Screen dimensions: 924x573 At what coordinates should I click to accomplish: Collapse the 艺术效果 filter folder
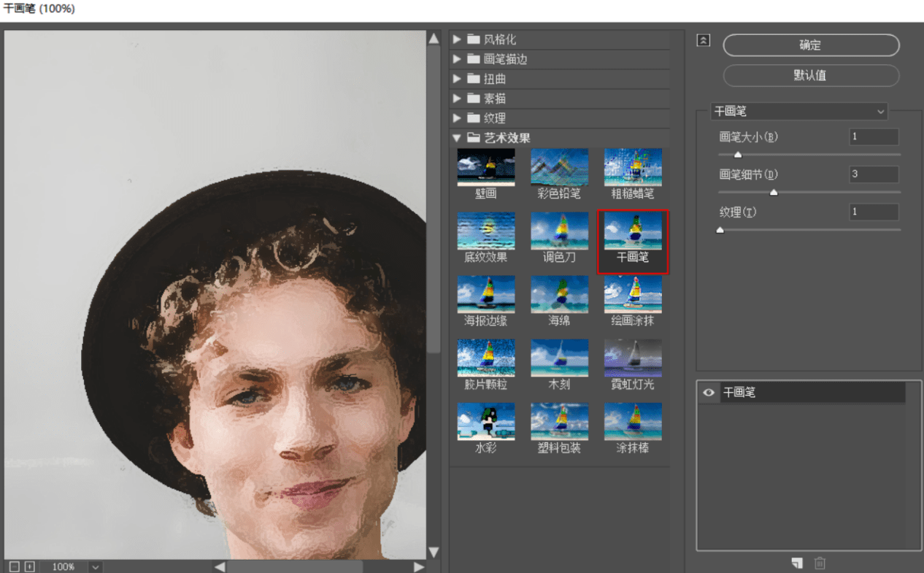[x=457, y=138]
